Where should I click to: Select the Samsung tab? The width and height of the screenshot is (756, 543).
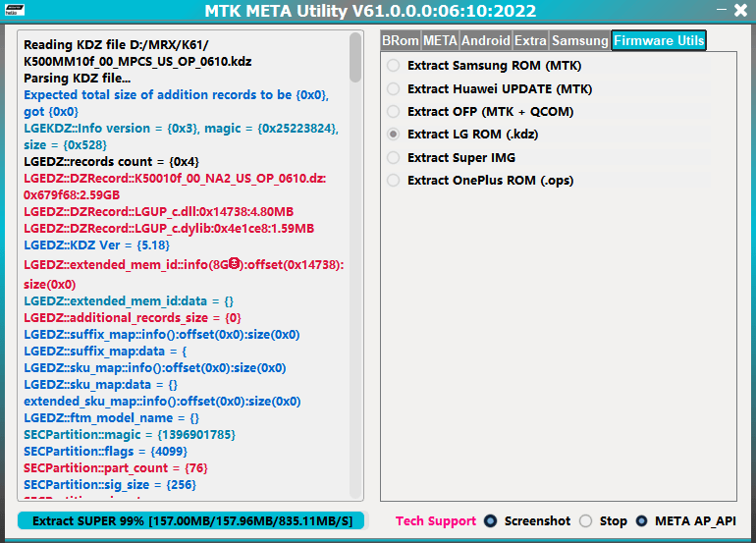pyautogui.click(x=580, y=40)
